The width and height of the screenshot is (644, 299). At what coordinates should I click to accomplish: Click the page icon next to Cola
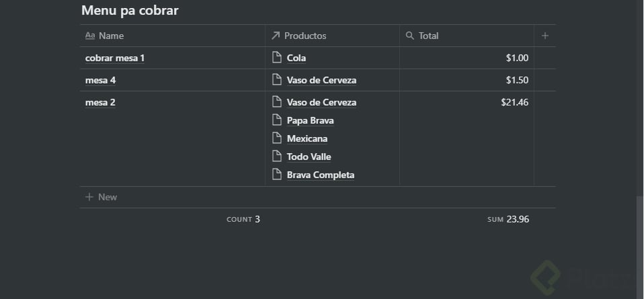click(277, 58)
